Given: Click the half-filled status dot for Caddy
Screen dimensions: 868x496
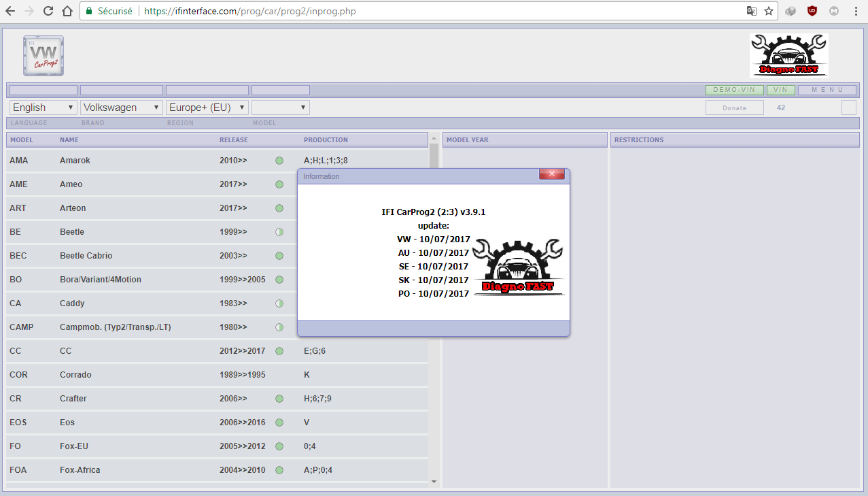Looking at the screenshot, I should (x=279, y=303).
